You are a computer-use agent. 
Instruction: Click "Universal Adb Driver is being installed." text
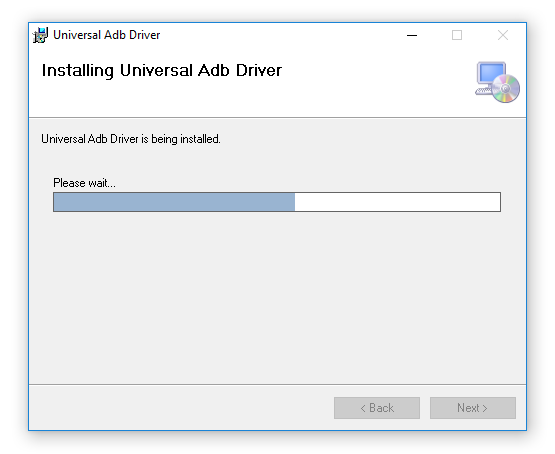click(131, 139)
